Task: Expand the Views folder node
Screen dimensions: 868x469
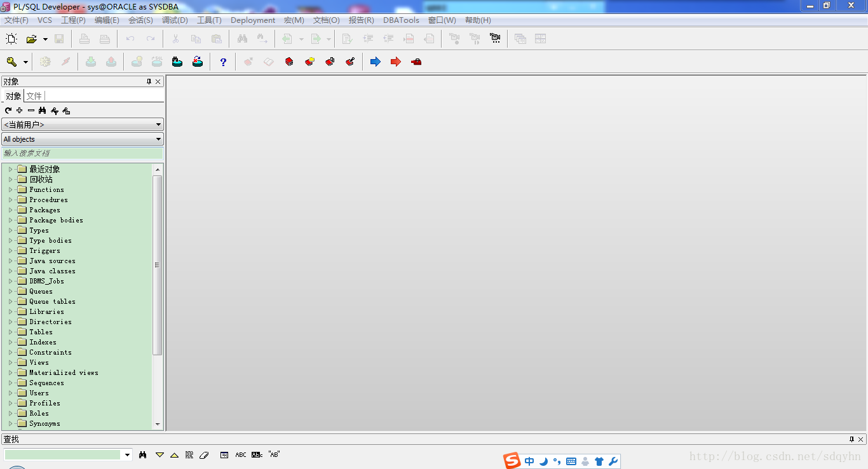Action: coord(10,362)
